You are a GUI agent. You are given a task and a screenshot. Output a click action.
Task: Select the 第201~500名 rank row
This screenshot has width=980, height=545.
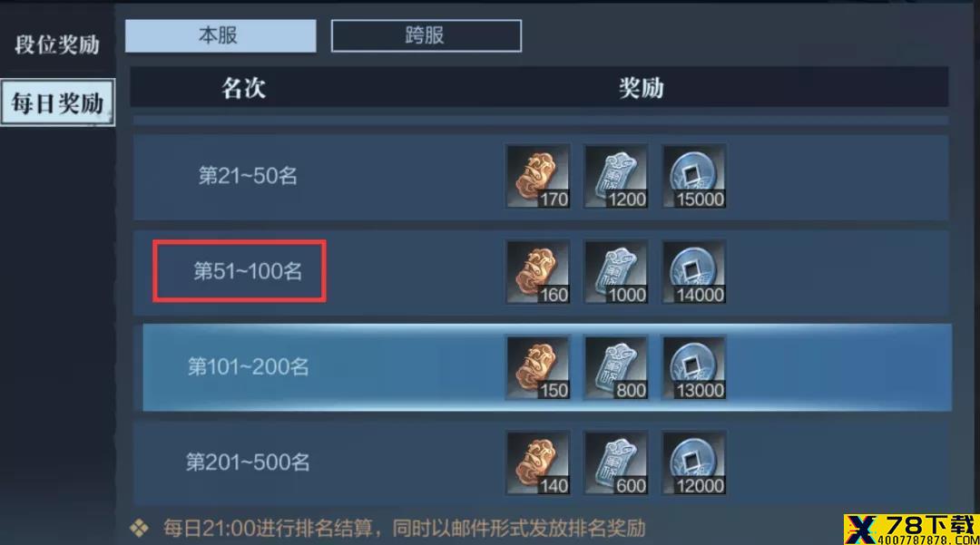(541, 462)
